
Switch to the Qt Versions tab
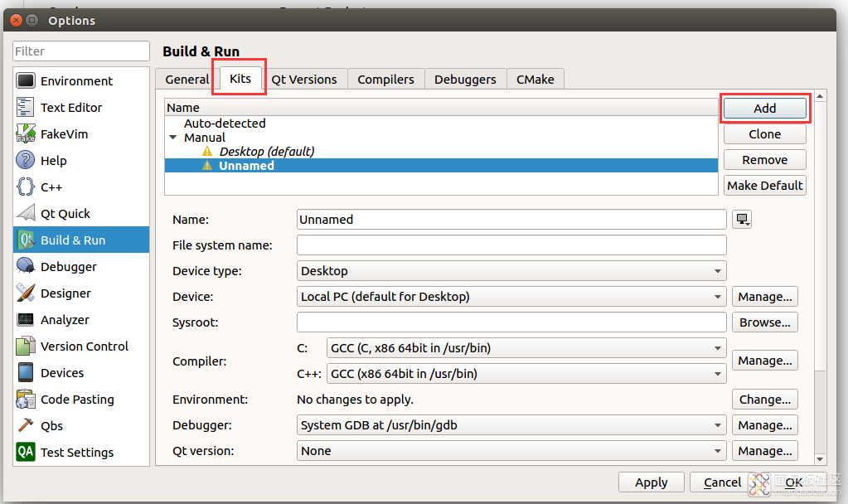[304, 80]
